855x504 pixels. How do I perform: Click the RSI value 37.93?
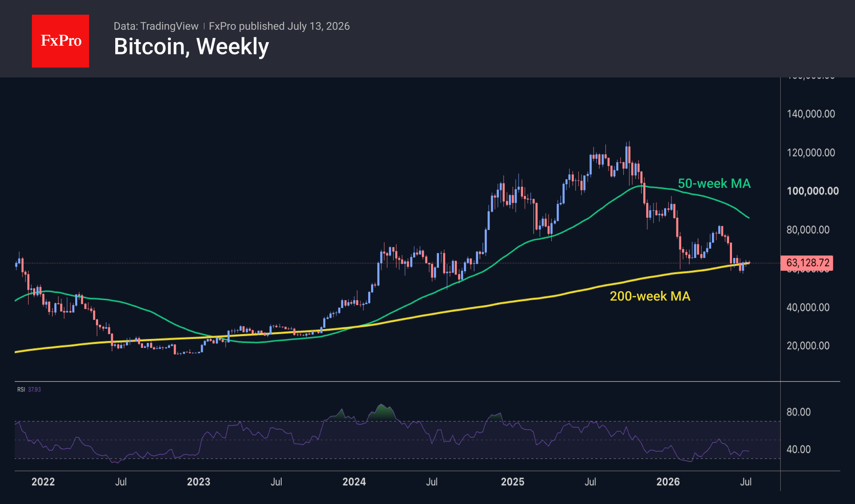34,390
